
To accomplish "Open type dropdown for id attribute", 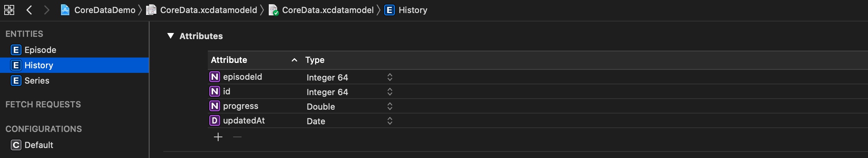I will pos(390,92).
